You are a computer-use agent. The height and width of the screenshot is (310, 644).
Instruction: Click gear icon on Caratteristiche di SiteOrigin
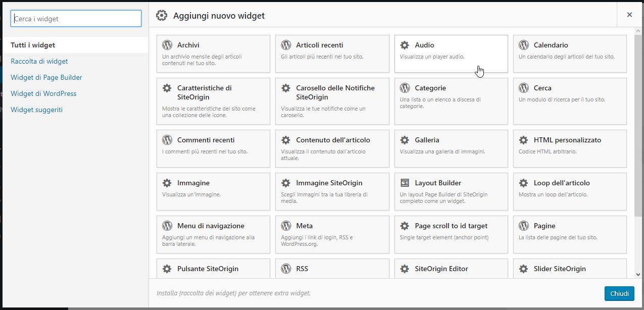167,88
